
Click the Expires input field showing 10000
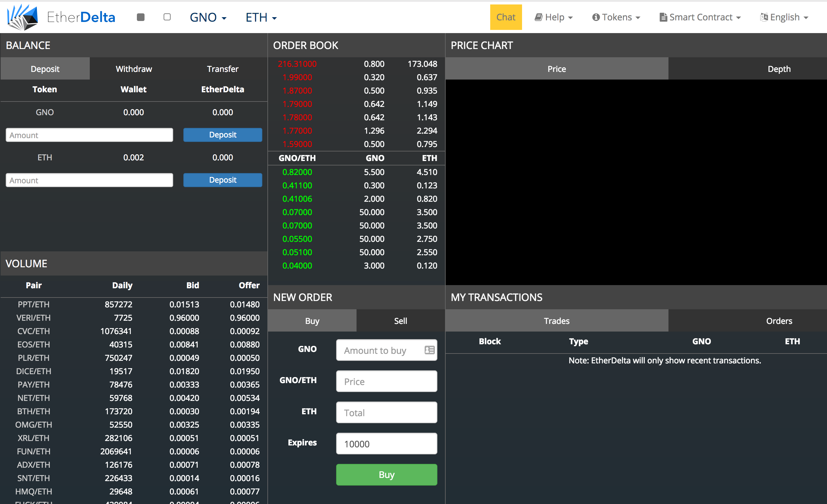[x=386, y=444]
